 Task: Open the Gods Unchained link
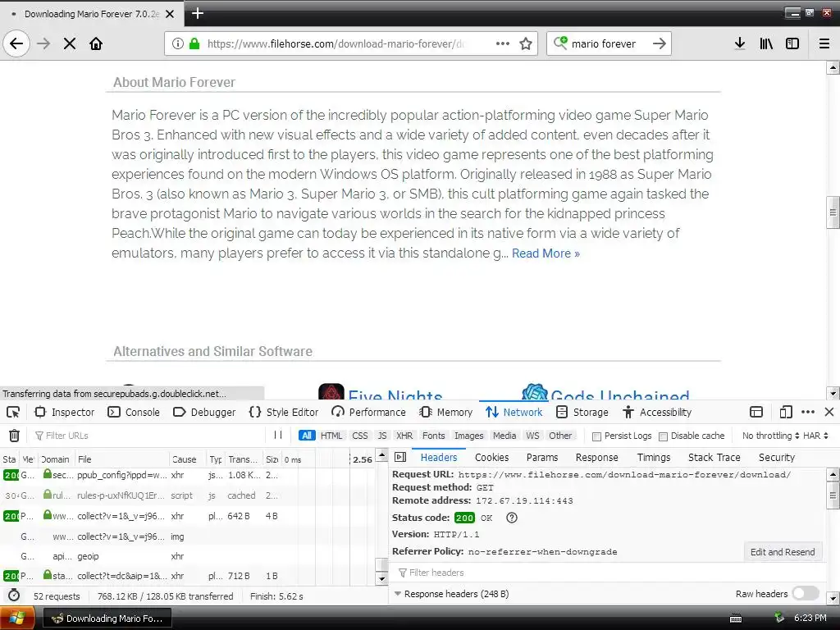tap(620, 395)
